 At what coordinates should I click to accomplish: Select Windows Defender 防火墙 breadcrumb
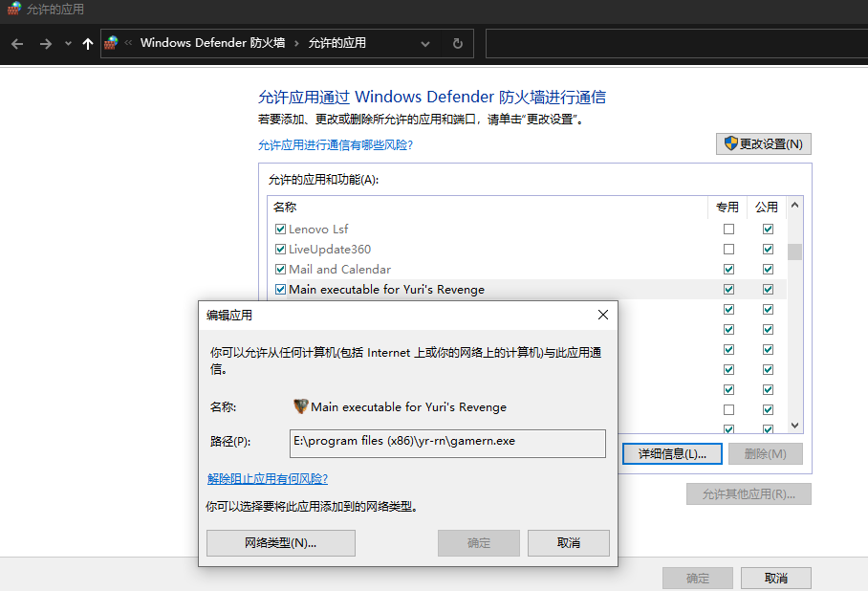coord(212,43)
